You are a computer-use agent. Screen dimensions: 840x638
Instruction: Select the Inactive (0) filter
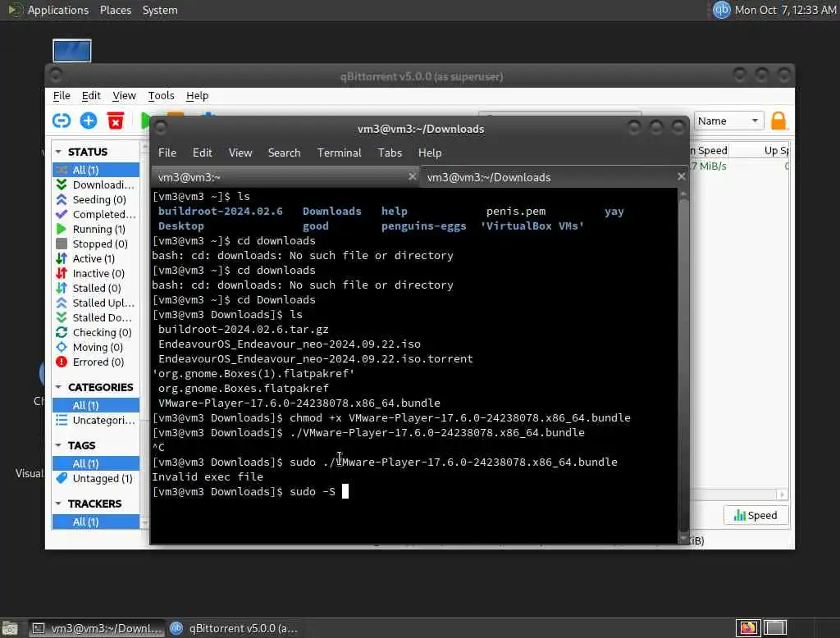coord(96,274)
